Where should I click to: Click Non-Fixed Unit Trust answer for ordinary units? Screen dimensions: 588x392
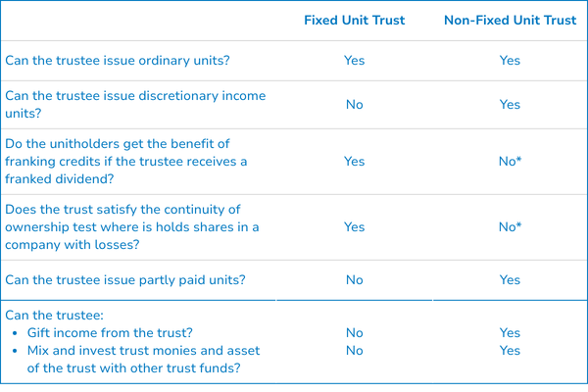(x=510, y=61)
